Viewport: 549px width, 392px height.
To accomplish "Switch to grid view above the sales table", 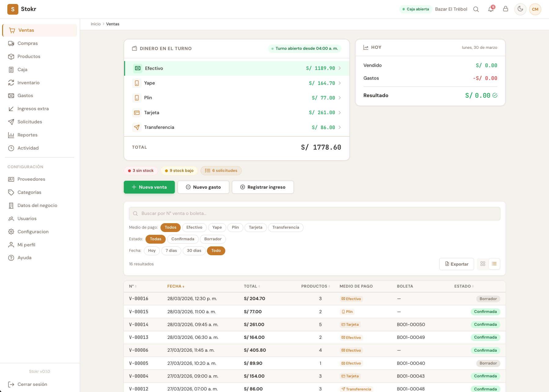I will pos(483,264).
